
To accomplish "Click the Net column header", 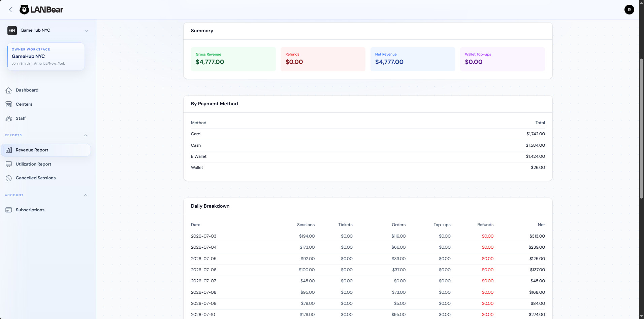I will 541,225.
